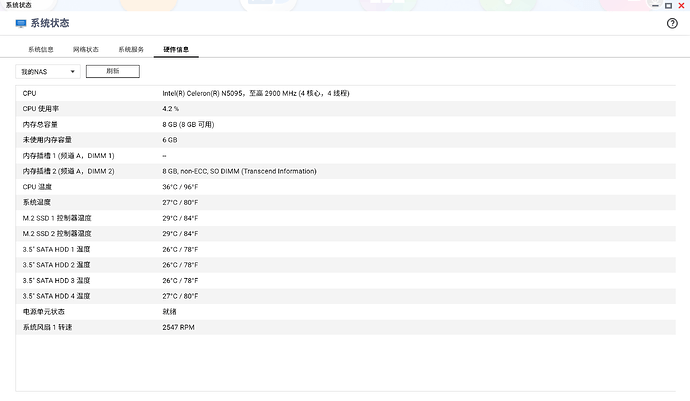
Task: Open the 我的NAS dropdown
Action: (47, 72)
